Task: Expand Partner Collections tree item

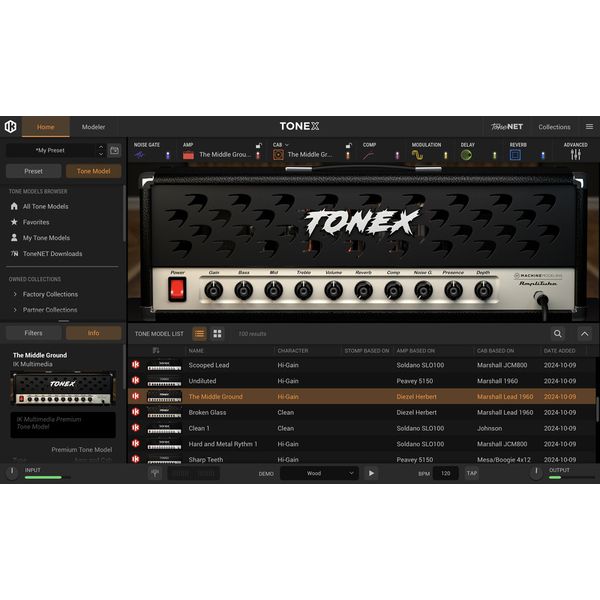Action: (15, 310)
